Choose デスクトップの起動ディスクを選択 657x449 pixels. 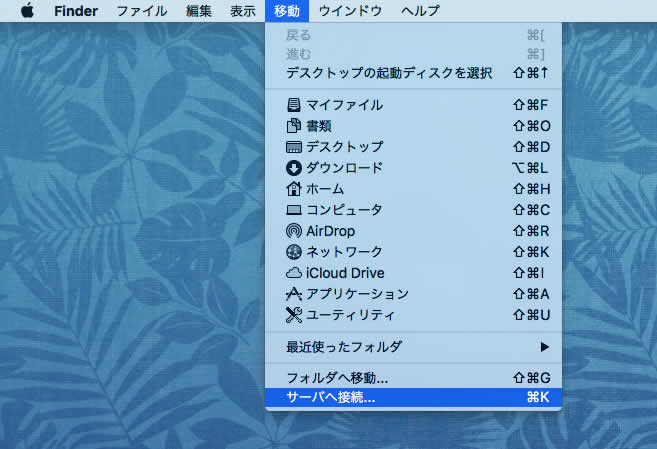pos(414,73)
